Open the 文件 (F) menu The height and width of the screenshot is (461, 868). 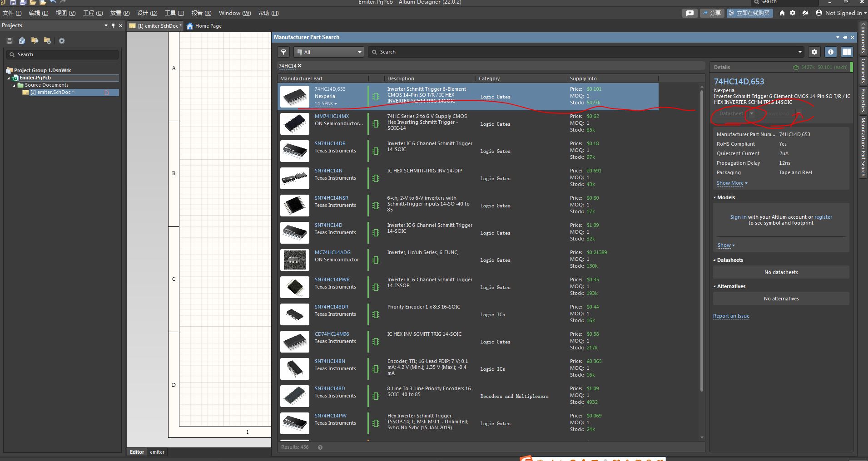tap(12, 13)
